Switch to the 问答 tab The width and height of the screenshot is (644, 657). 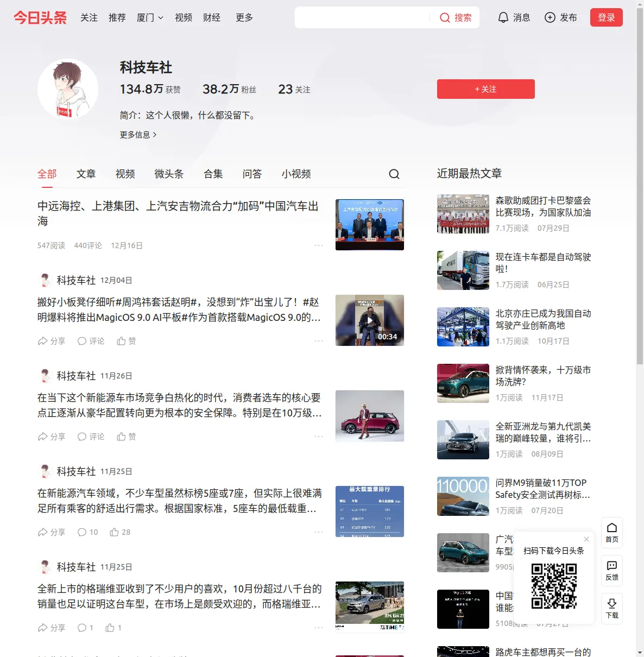click(x=252, y=174)
